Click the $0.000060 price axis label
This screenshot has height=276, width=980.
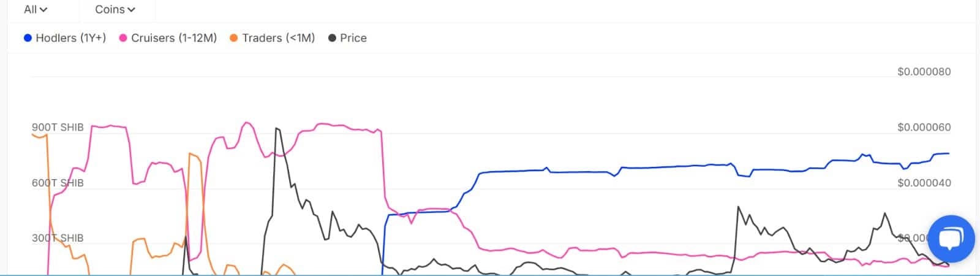pos(924,128)
